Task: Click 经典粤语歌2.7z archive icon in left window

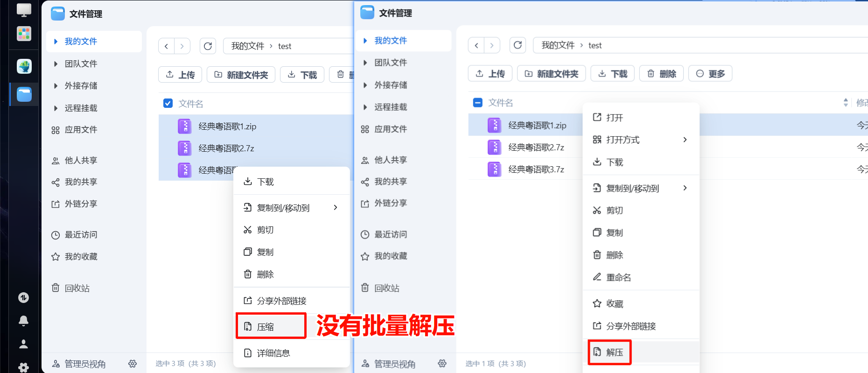Action: [185, 148]
